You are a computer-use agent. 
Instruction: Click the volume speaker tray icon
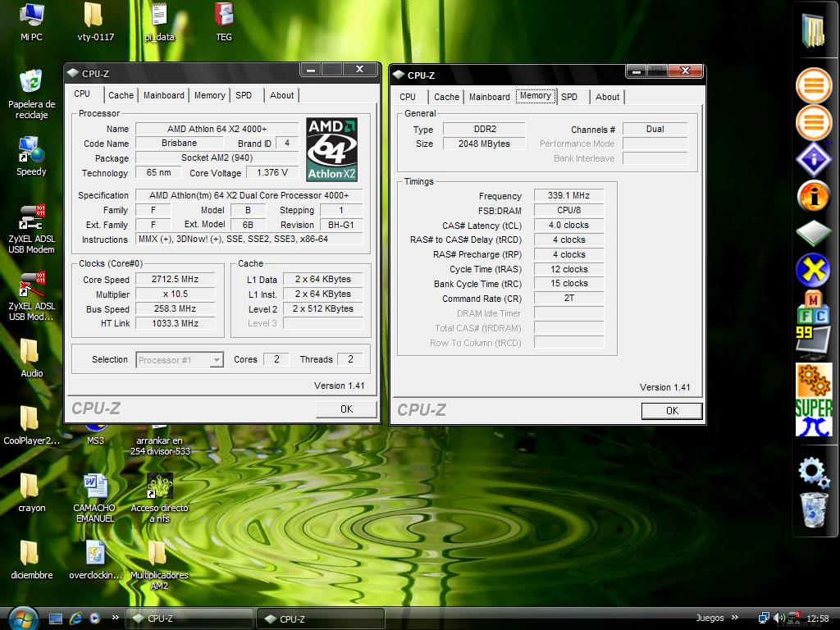[x=779, y=619]
